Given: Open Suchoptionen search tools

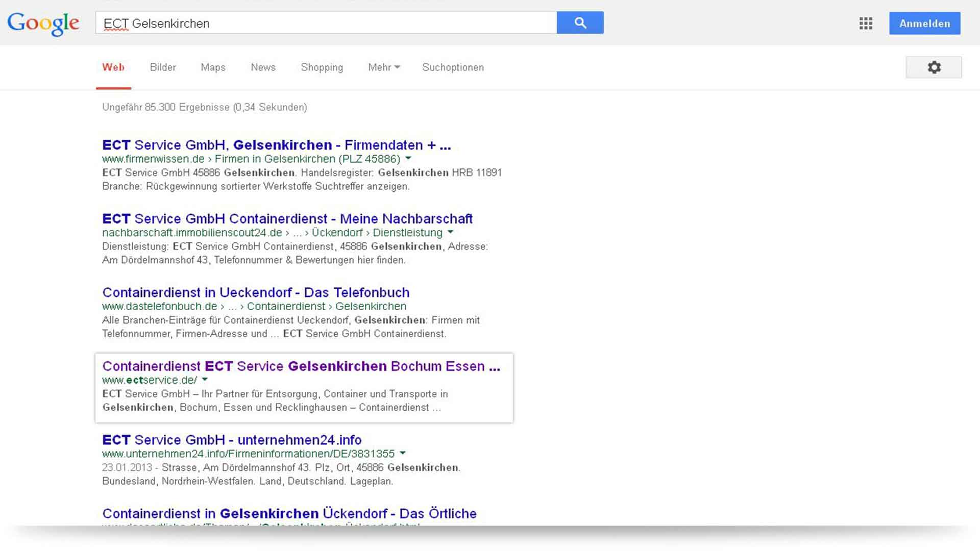Looking at the screenshot, I should (453, 67).
